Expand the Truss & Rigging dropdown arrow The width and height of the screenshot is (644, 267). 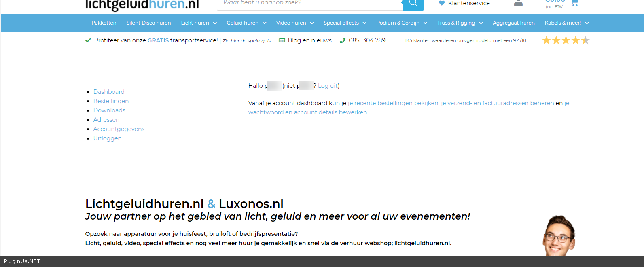tap(481, 23)
